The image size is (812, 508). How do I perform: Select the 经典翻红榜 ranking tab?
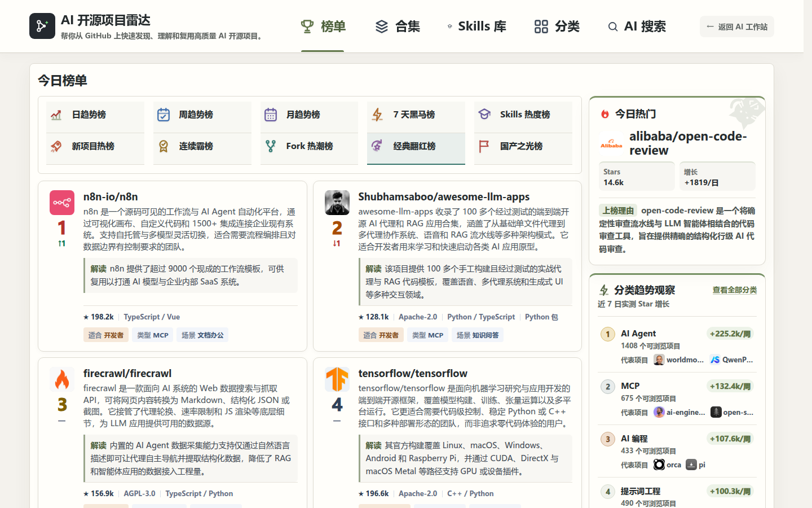(x=416, y=148)
